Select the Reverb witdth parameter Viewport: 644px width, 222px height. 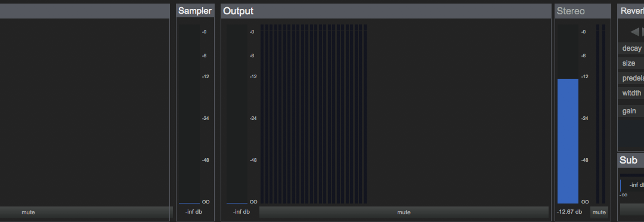pyautogui.click(x=631, y=93)
